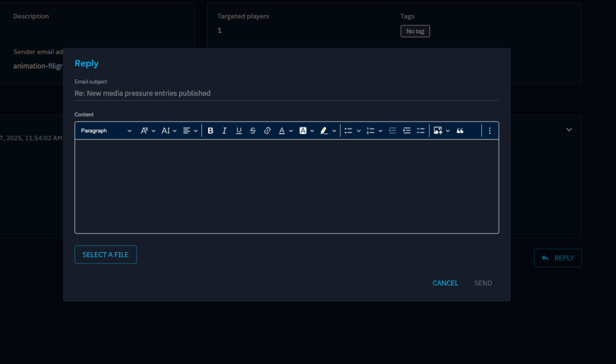Click into the Email subject field
Screen dimensions: 616x364
[286, 93]
